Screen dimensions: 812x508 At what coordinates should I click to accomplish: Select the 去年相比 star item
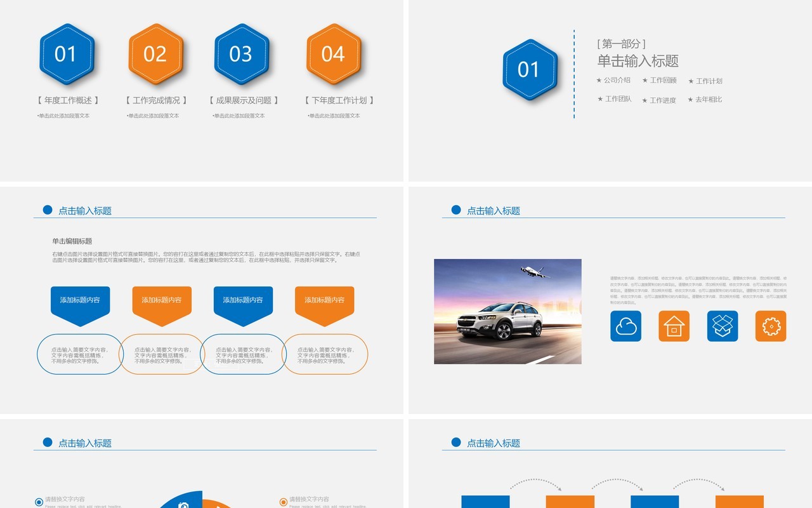click(x=705, y=99)
